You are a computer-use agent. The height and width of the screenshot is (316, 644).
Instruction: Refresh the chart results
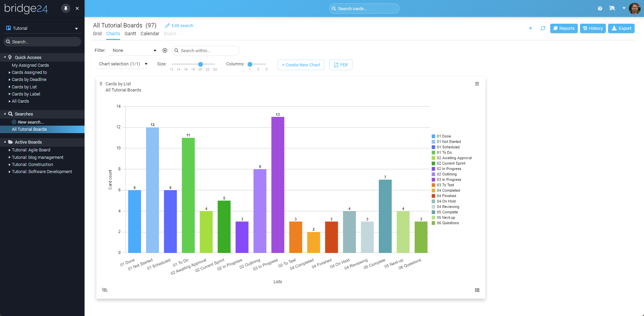click(x=543, y=28)
